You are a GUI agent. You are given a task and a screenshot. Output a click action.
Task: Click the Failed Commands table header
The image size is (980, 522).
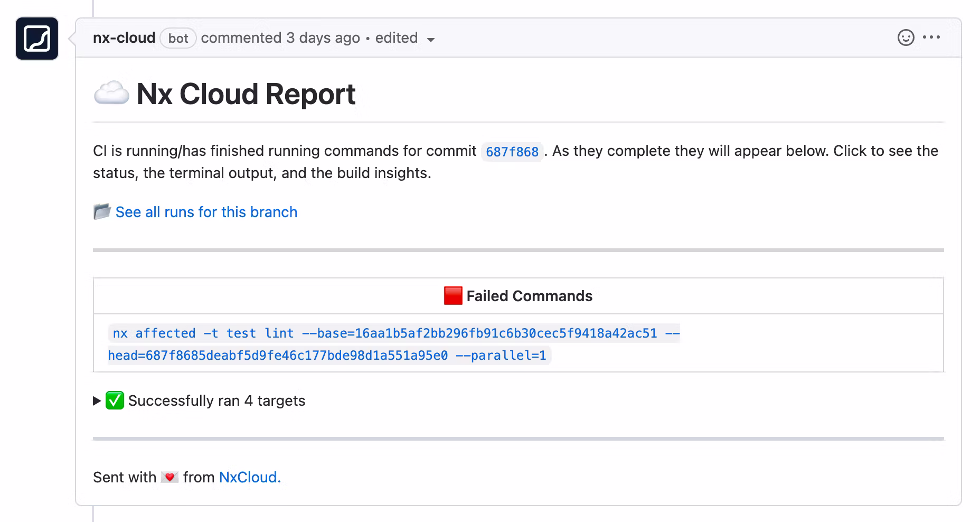coord(529,296)
